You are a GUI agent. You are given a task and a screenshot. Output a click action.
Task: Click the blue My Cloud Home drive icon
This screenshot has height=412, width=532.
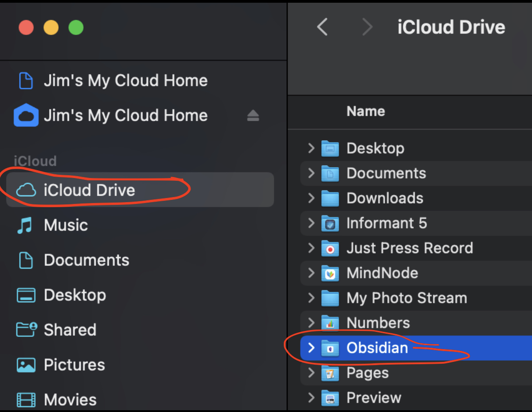pos(26,115)
